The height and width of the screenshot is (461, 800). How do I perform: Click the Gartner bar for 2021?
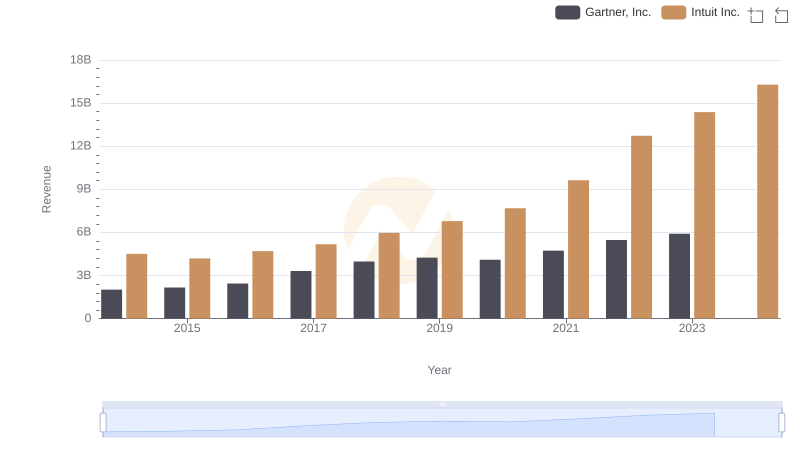click(554, 285)
